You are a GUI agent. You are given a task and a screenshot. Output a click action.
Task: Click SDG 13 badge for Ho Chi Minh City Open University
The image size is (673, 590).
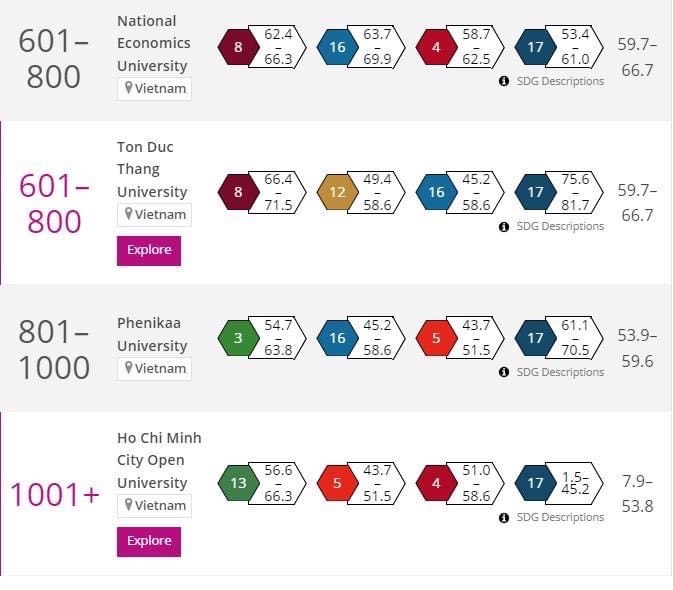(238, 484)
